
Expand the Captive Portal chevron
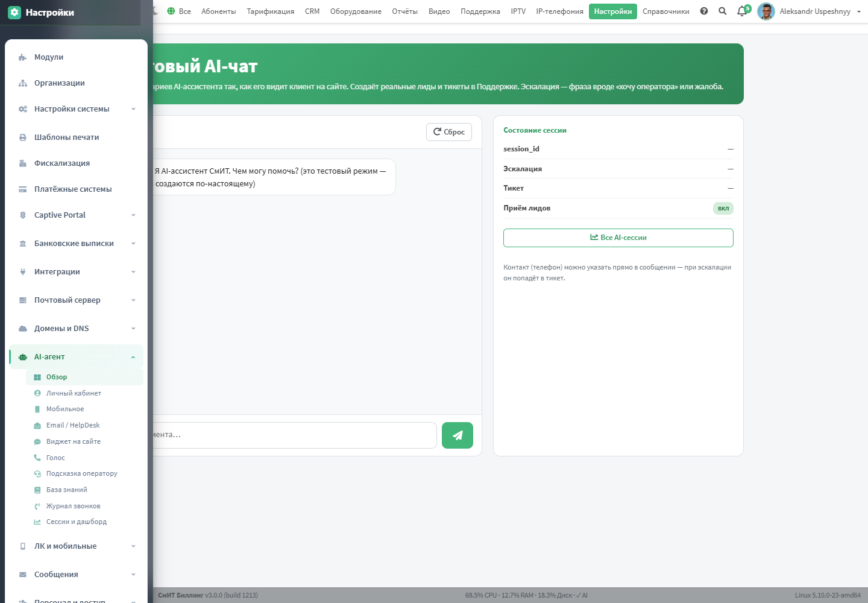[x=133, y=215]
